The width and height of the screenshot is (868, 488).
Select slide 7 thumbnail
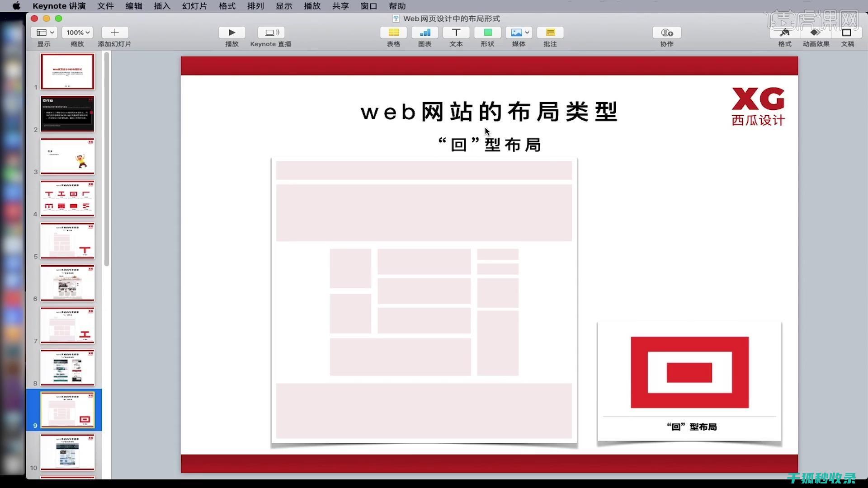tap(67, 325)
